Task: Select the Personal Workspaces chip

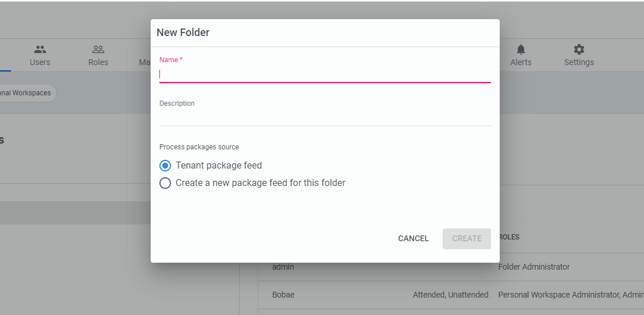Action: click(x=26, y=93)
